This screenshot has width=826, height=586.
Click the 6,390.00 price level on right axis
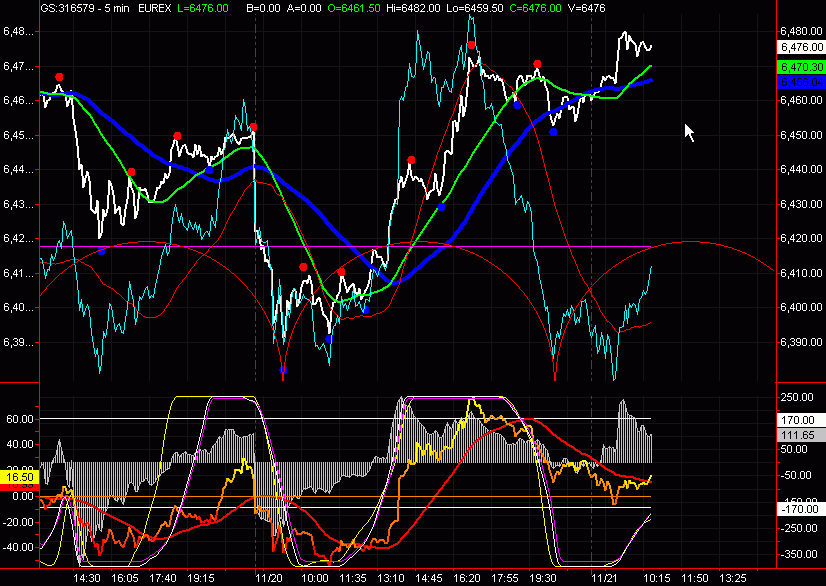click(x=798, y=342)
